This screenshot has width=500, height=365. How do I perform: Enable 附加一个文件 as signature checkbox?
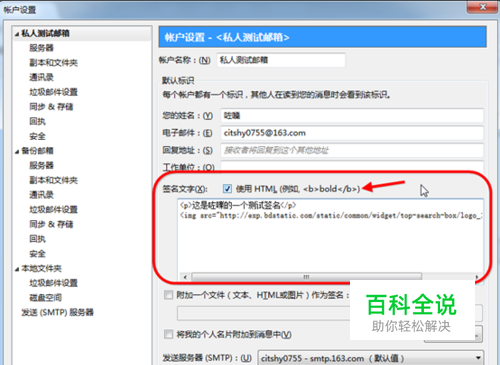click(169, 295)
